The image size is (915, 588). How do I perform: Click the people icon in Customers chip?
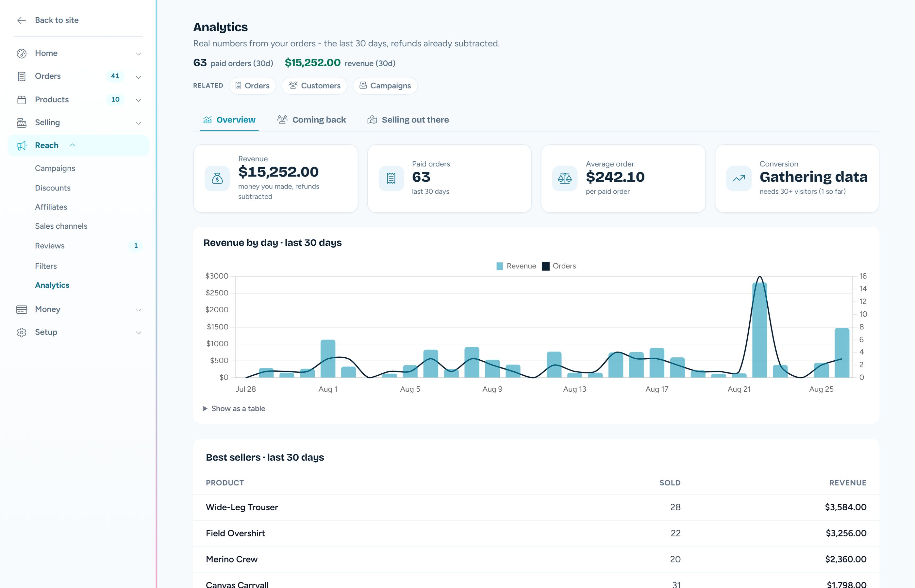coord(293,85)
